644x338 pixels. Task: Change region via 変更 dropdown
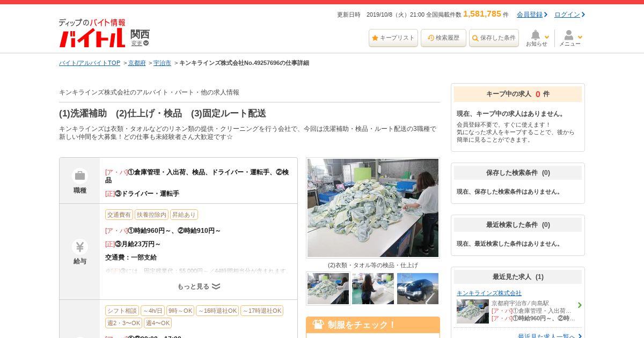140,43
